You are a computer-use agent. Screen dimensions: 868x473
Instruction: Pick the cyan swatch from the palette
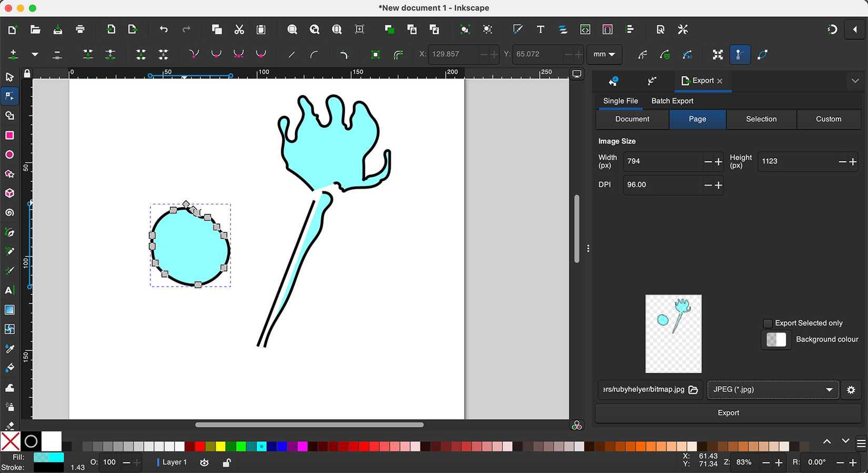pyautogui.click(x=261, y=446)
